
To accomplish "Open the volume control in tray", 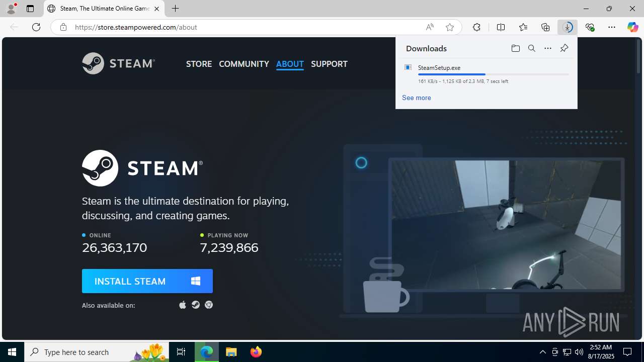I will click(579, 352).
